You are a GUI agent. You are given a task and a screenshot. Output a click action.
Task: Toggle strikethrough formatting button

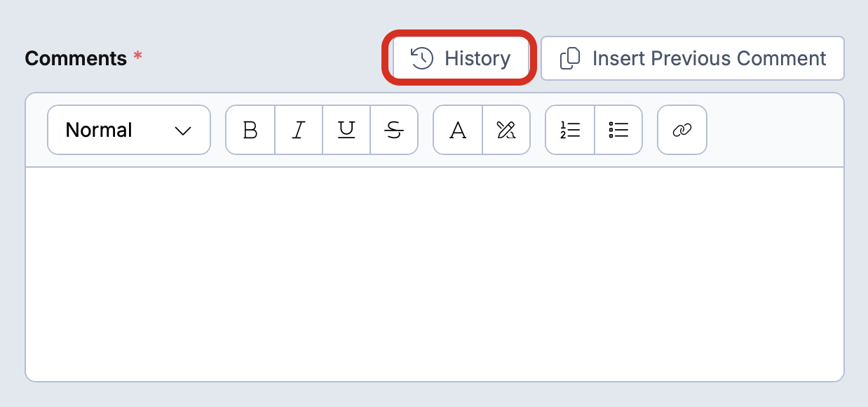pos(395,130)
